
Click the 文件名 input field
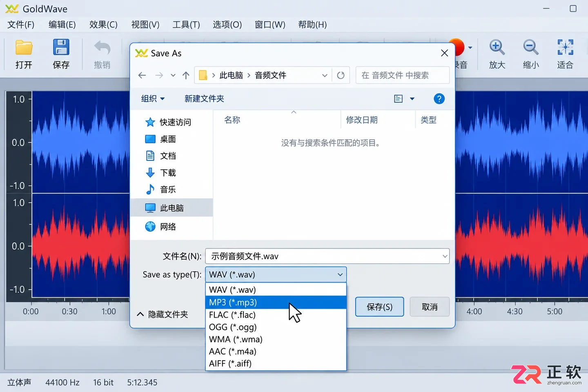point(327,256)
